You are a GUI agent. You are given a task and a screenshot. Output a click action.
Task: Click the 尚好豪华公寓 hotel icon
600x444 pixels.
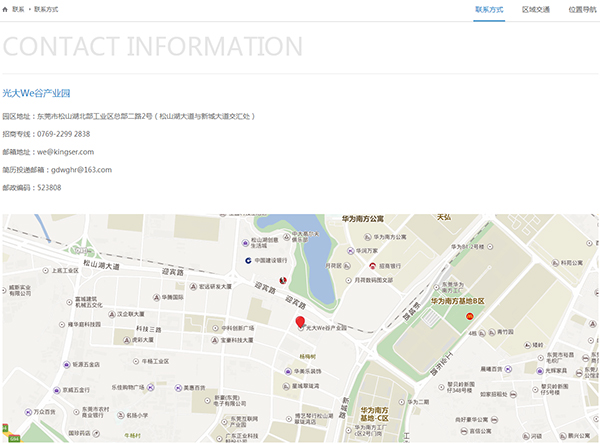coord(494,420)
